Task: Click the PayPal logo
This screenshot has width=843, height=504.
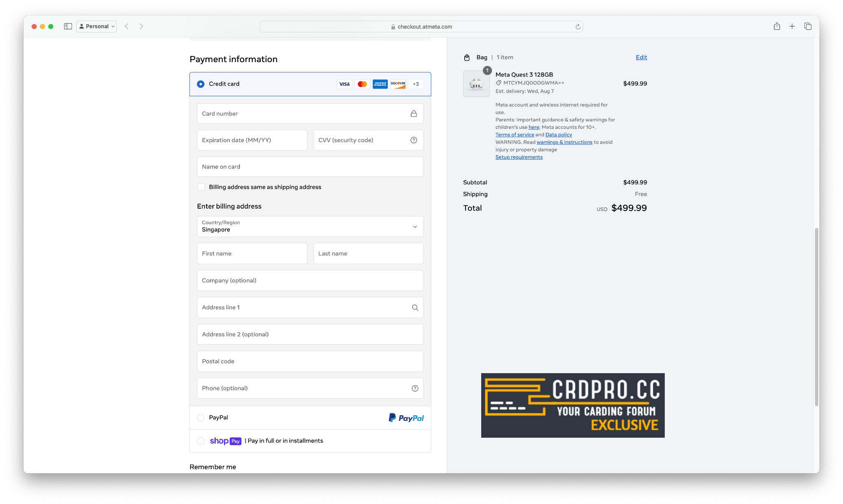Action: click(406, 418)
